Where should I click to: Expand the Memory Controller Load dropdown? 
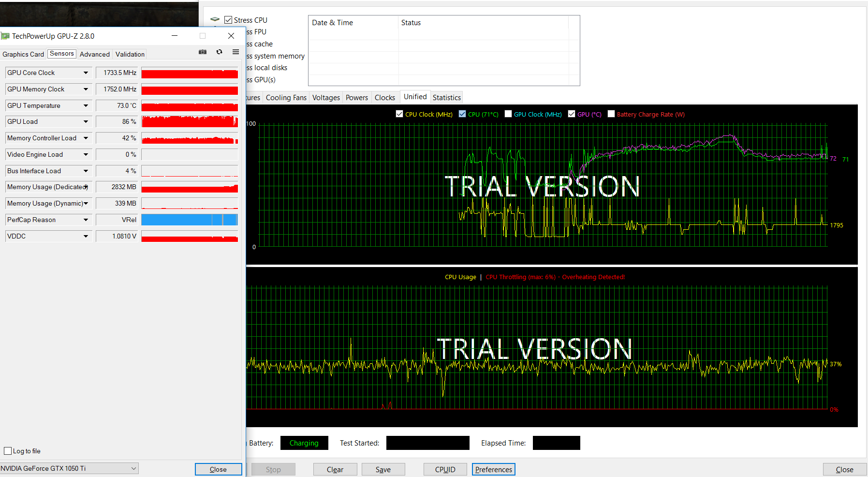(86, 138)
